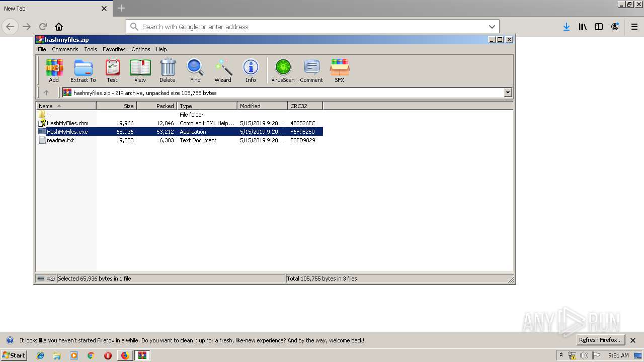The image size is (644, 362).
Task: Open the Favorites menu
Action: (114, 49)
